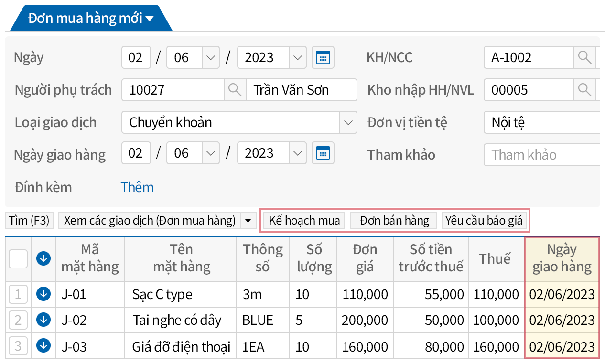Open calendar picker for Ngày field
Viewport: 605px width, 364px height.
pos(323,58)
